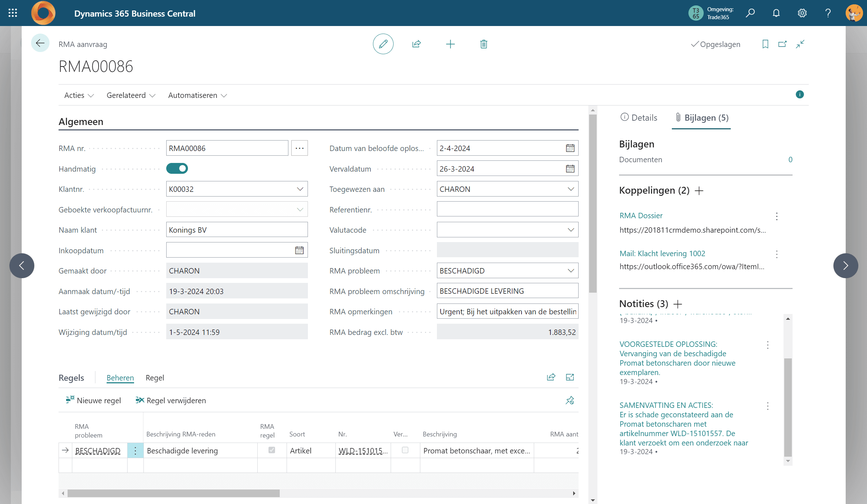Open options for the VOORGESTELDE OPLOSSING note
867x504 pixels.
click(768, 345)
